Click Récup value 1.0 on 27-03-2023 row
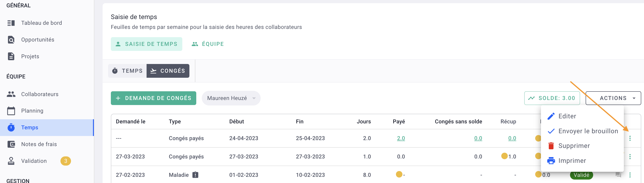The height and width of the screenshot is (183, 644). pos(512,157)
